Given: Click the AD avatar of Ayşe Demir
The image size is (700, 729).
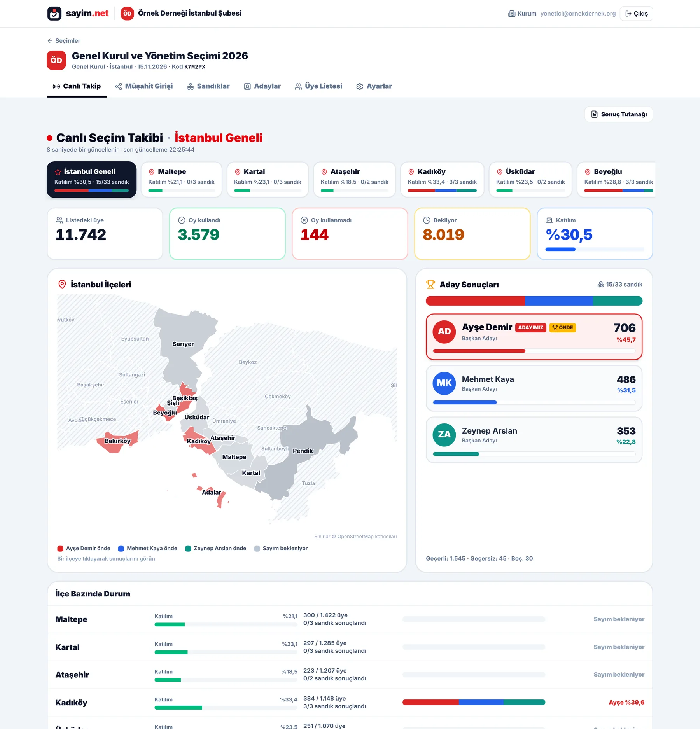Looking at the screenshot, I should point(444,332).
